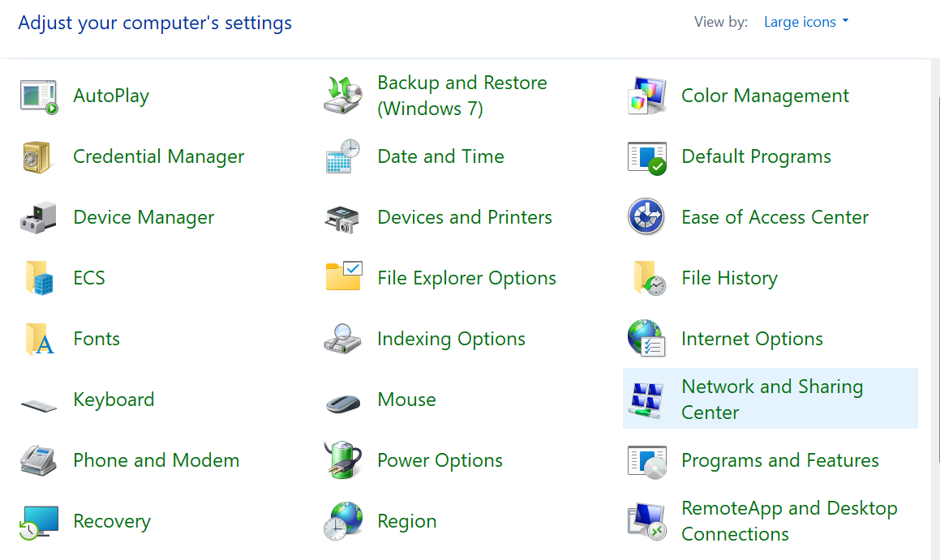Click the Ease of Access Center icon
The height and width of the screenshot is (560, 940).
pos(646,216)
